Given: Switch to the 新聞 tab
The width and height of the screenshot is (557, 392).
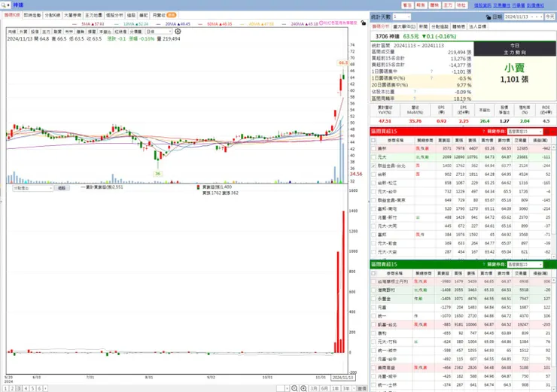Looking at the screenshot, I should [x=423, y=26].
